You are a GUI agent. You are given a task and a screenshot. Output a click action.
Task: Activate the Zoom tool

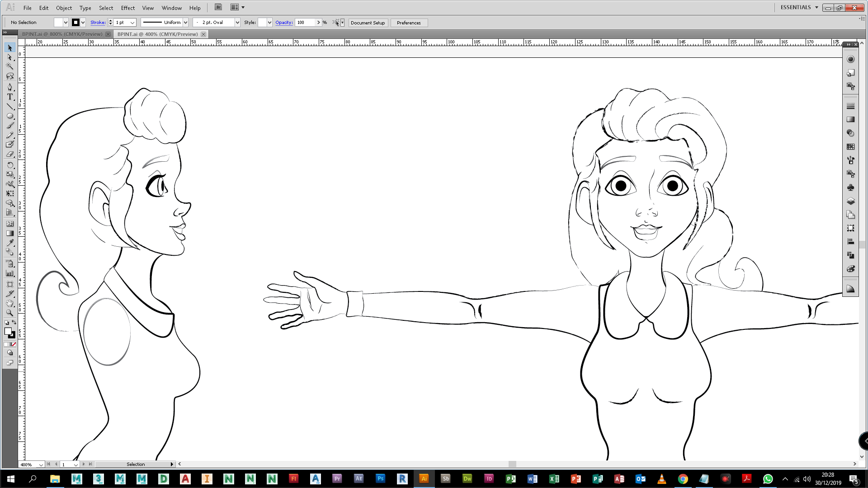(10, 313)
